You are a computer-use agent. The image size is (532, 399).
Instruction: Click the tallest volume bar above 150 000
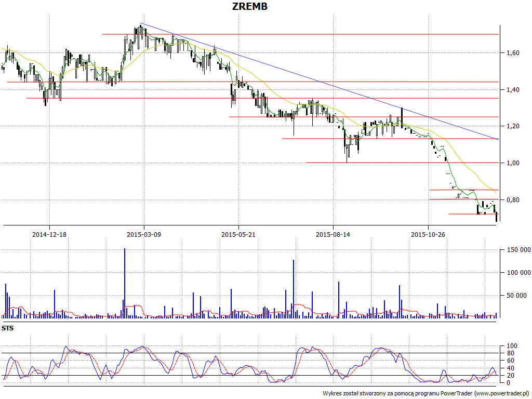pos(125,283)
